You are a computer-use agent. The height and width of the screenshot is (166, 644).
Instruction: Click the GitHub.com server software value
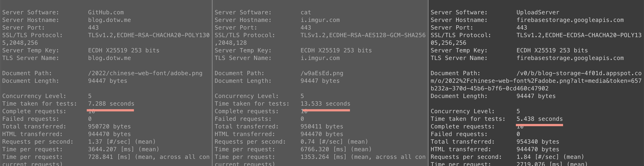point(106,12)
